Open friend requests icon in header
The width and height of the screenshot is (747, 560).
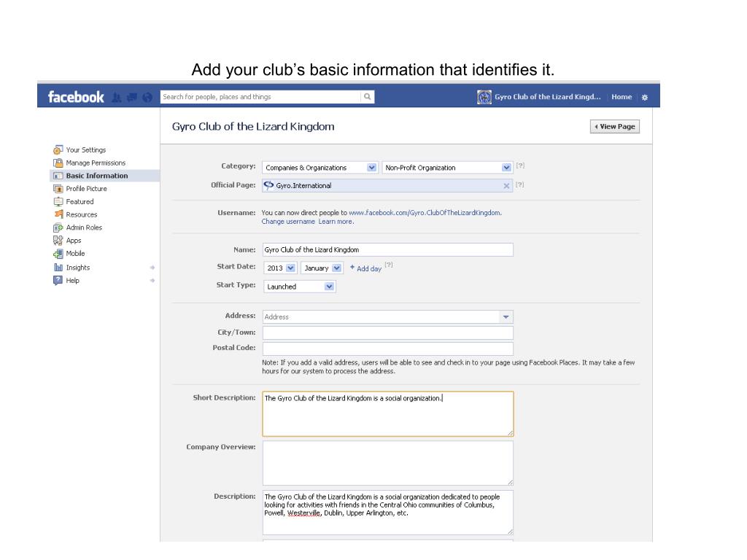click(116, 98)
